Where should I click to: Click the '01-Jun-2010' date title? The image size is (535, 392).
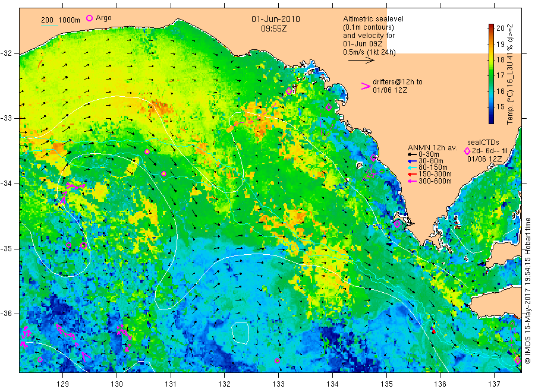pos(276,19)
